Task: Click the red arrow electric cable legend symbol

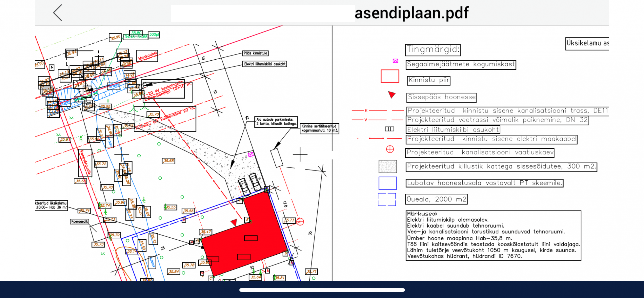Action: (376, 138)
